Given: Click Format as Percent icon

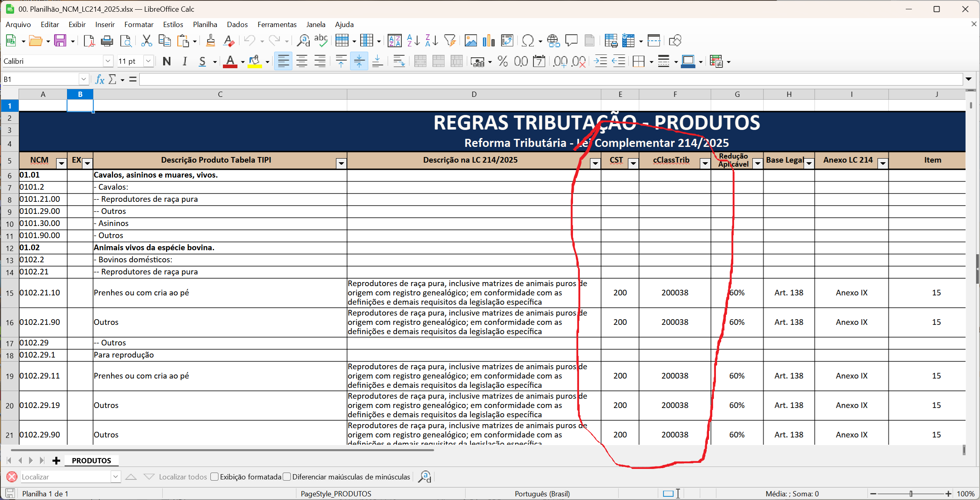Looking at the screenshot, I should click(503, 61).
